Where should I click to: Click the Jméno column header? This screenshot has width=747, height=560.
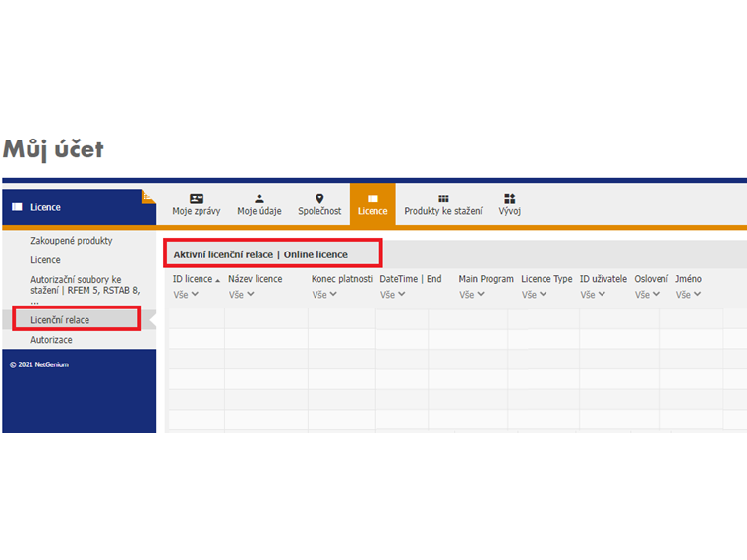pos(688,279)
